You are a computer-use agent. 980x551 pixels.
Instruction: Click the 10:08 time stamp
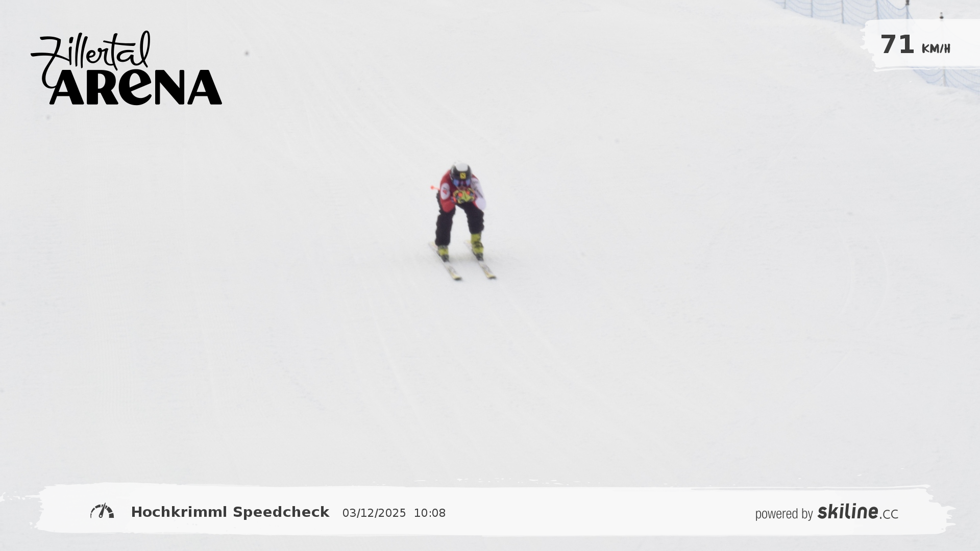point(430,513)
